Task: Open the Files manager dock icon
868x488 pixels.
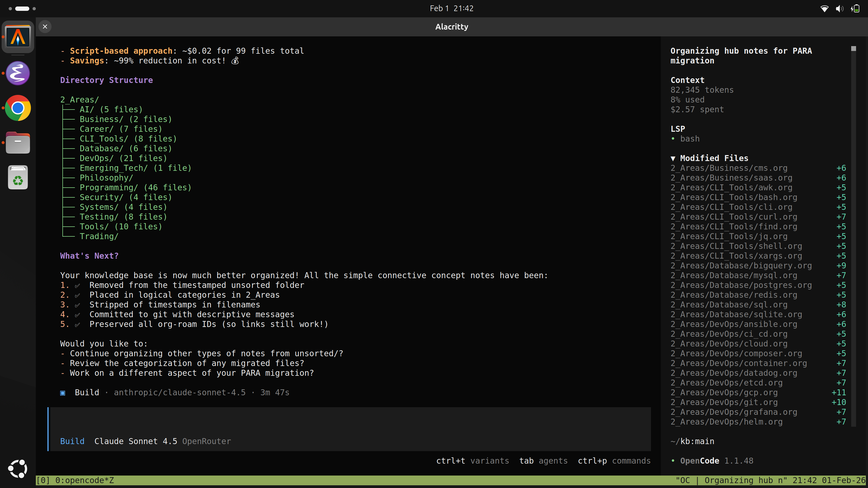Action: (x=18, y=143)
